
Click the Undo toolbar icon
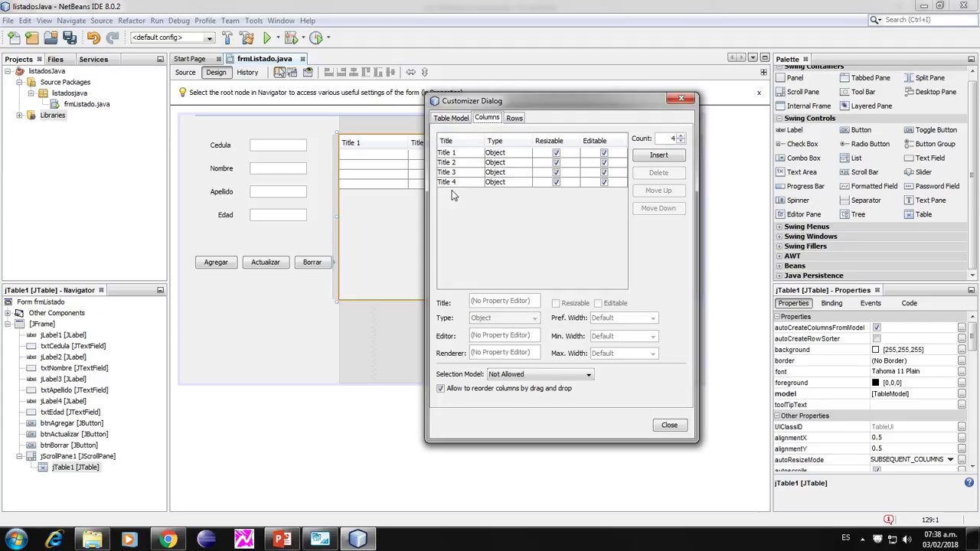93,37
